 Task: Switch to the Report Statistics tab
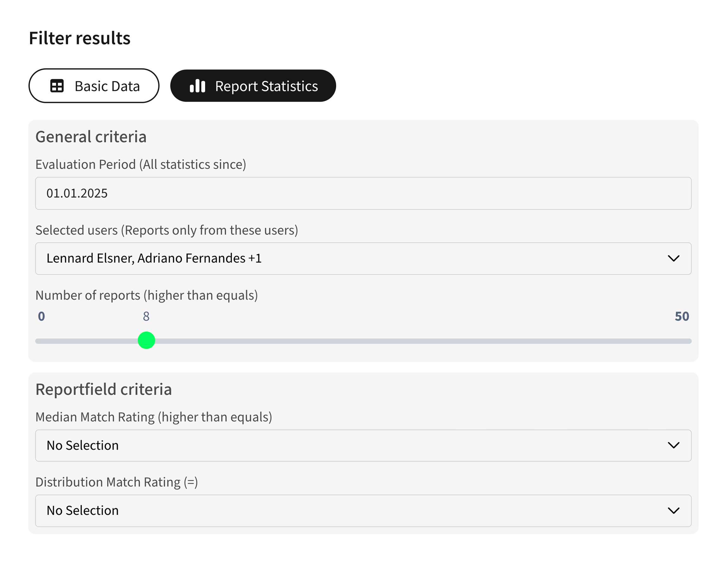pyautogui.click(x=253, y=86)
